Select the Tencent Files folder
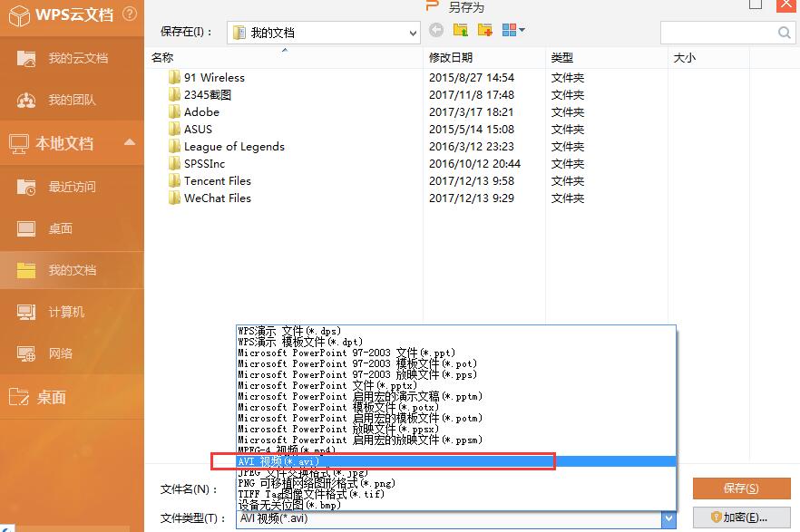Viewport: 800px width, 532px height. click(218, 181)
